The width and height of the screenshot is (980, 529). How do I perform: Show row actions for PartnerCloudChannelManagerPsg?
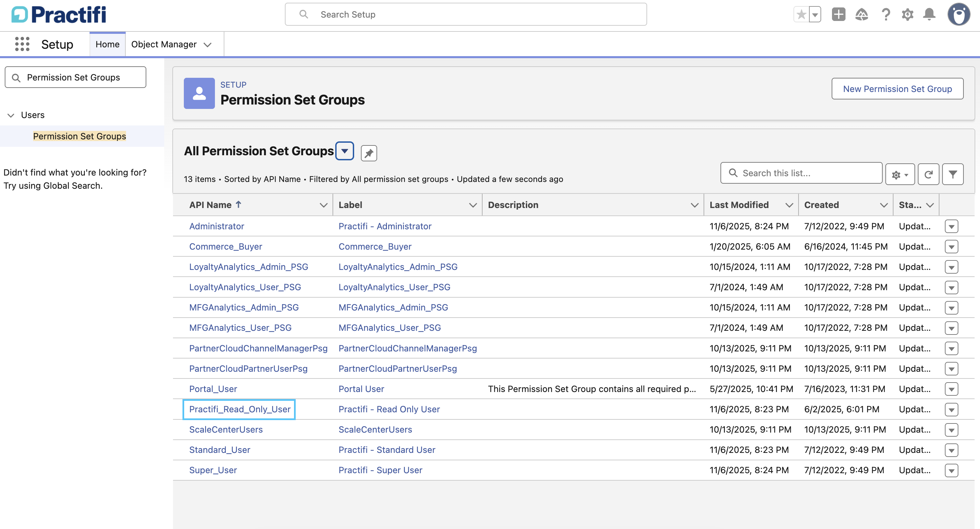coord(951,348)
